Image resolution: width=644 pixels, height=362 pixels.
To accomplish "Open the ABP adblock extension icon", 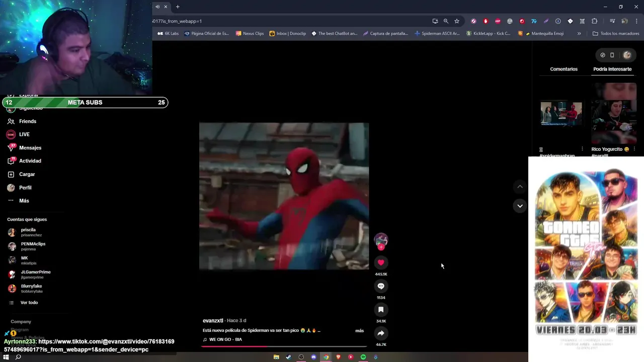I will pyautogui.click(x=498, y=21).
